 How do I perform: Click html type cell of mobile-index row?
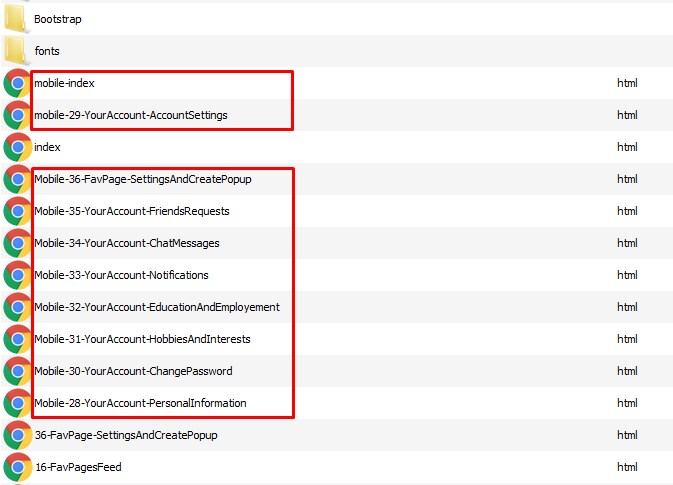[x=627, y=83]
